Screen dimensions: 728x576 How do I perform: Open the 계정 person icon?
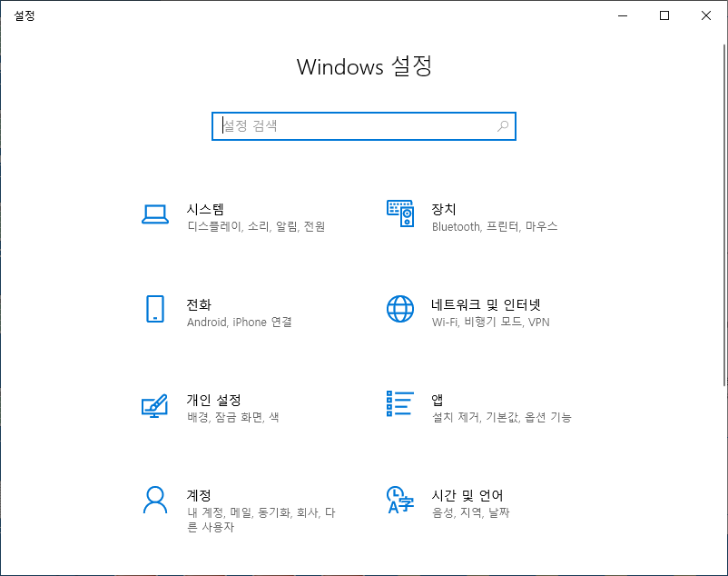coord(155,500)
